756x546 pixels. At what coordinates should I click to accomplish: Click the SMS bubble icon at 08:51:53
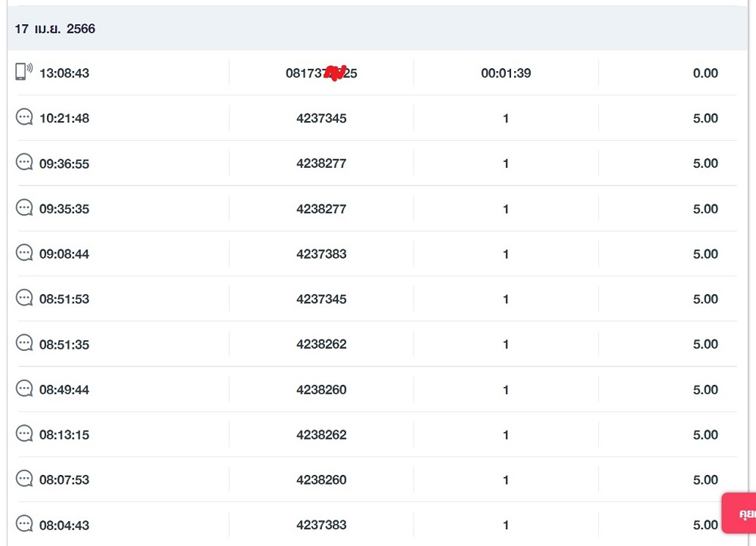point(25,298)
